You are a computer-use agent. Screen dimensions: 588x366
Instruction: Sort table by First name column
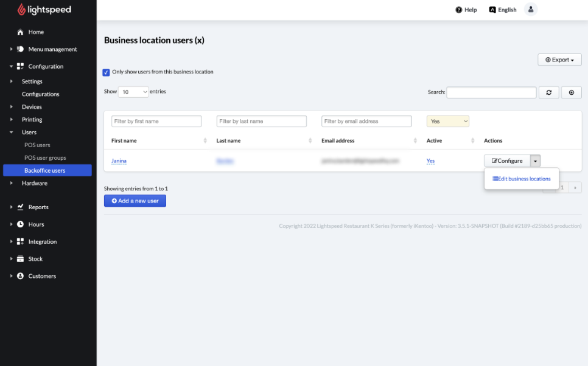click(124, 141)
